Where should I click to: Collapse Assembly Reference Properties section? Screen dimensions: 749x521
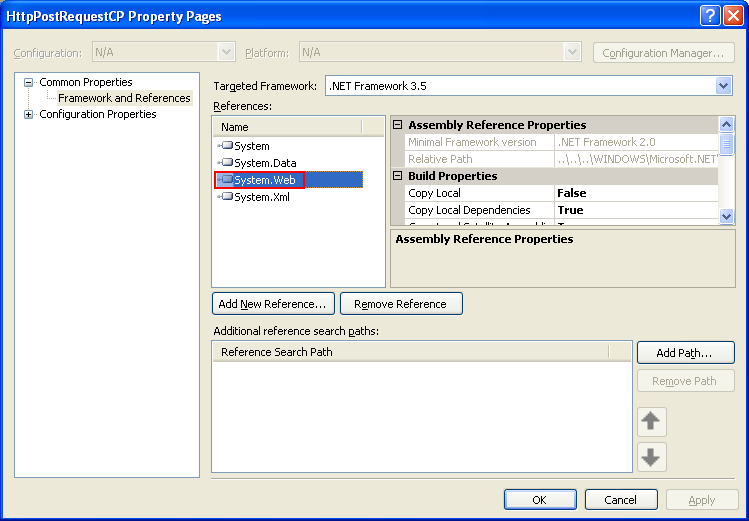pos(398,125)
